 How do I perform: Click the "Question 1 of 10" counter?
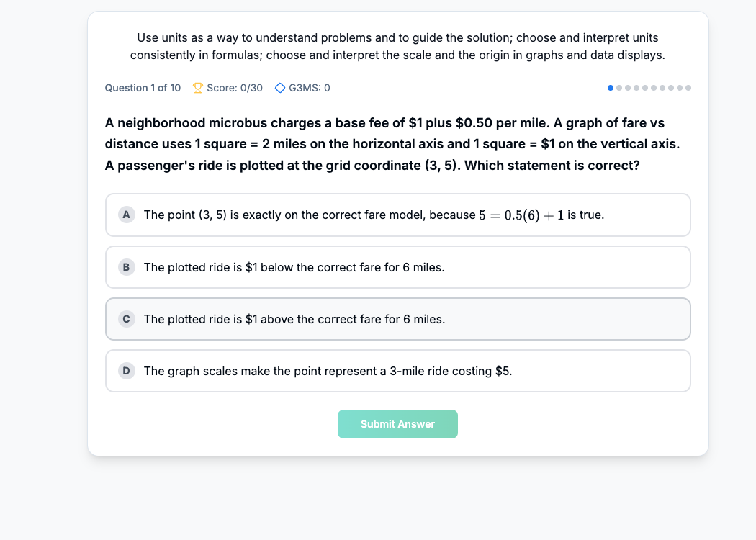tap(143, 88)
